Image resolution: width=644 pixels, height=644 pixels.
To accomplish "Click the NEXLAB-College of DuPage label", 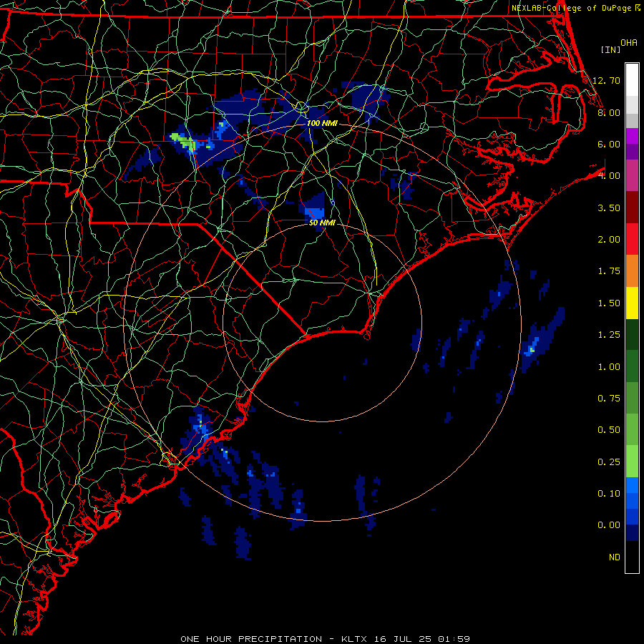I will (572, 8).
